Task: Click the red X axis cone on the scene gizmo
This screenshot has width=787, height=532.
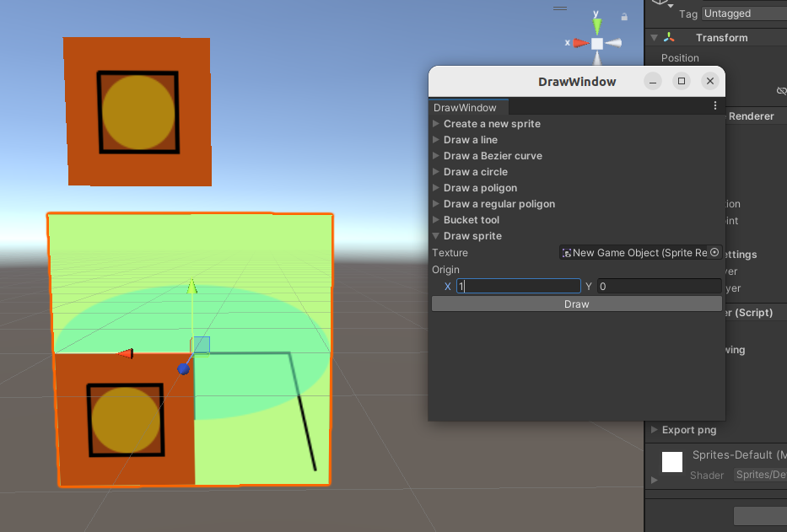Action: [x=580, y=43]
